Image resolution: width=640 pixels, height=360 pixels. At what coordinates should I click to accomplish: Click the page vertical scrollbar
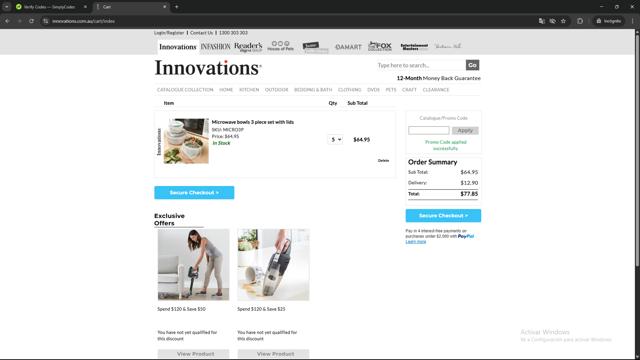637,151
